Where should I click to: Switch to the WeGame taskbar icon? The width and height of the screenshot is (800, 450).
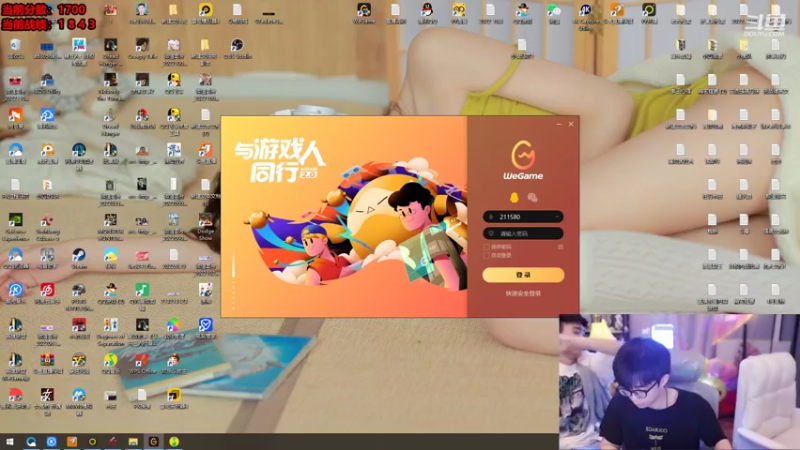(154, 442)
